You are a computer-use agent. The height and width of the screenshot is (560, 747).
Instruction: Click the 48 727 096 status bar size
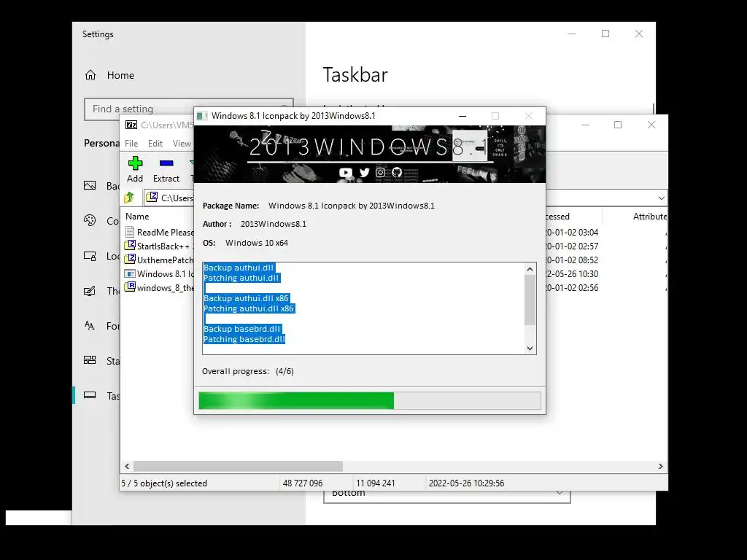[303, 483]
